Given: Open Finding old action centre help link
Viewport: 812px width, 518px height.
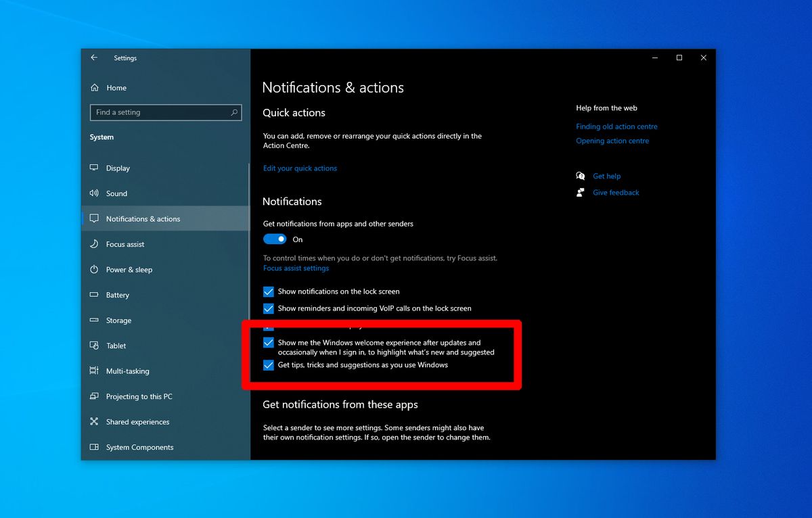Looking at the screenshot, I should click(616, 126).
